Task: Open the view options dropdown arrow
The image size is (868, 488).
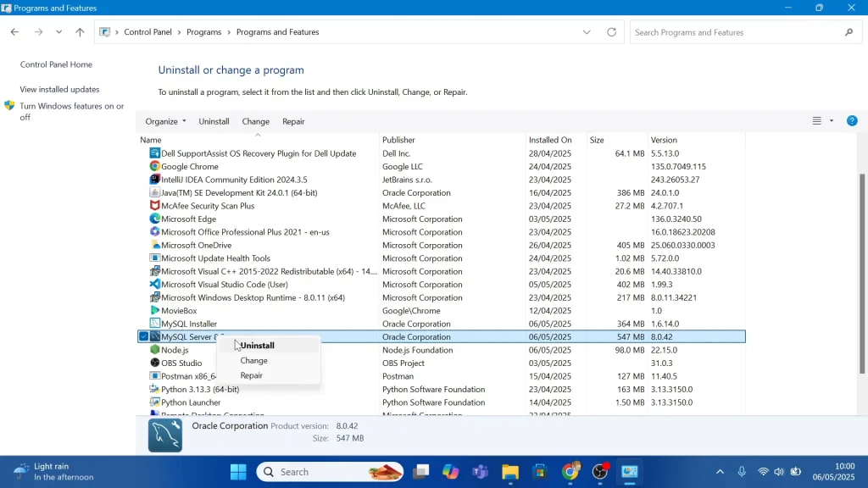Action: click(x=832, y=120)
